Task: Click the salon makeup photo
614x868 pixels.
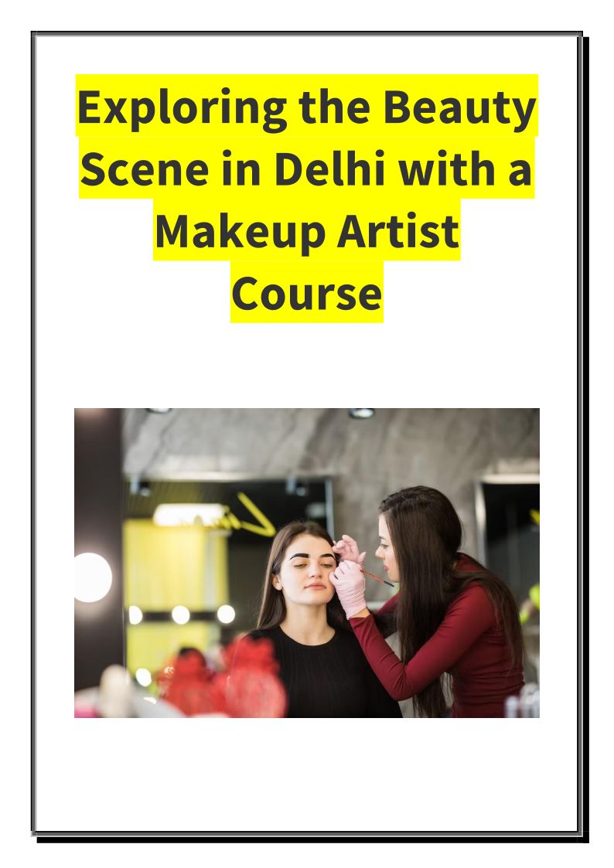Action: point(307,563)
